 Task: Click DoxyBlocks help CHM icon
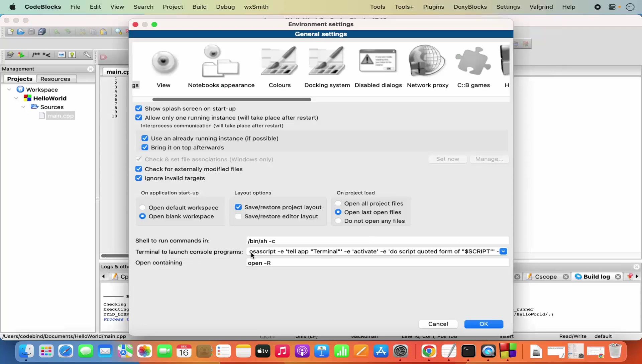tap(72, 55)
